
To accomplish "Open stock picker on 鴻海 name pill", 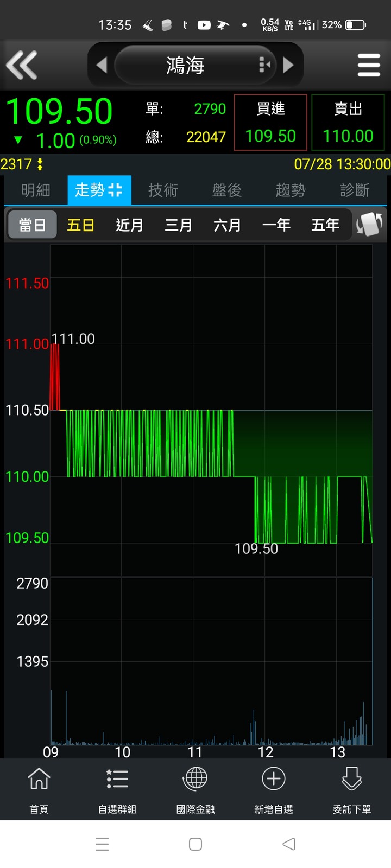I will 195,65.
